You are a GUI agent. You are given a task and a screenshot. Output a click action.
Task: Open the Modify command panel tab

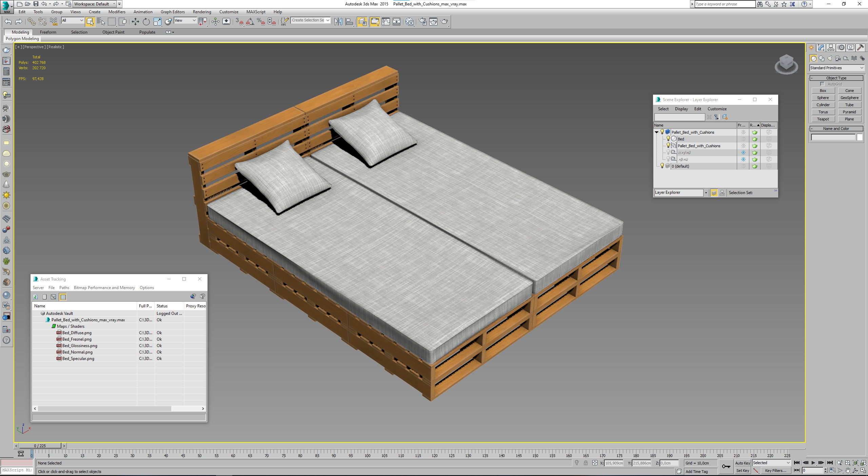[821, 47]
